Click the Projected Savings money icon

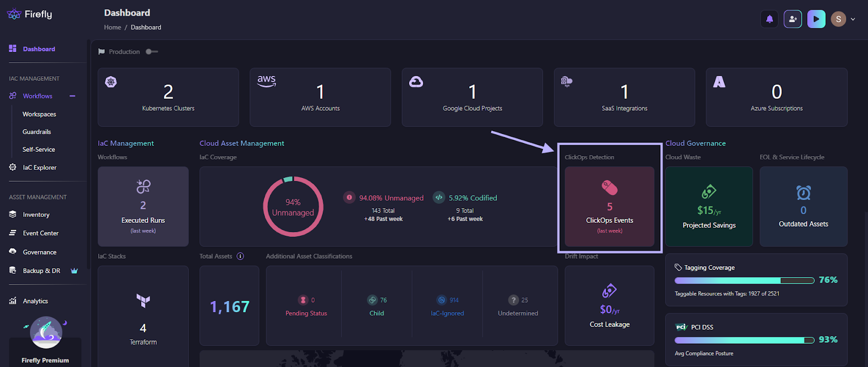[x=709, y=191]
